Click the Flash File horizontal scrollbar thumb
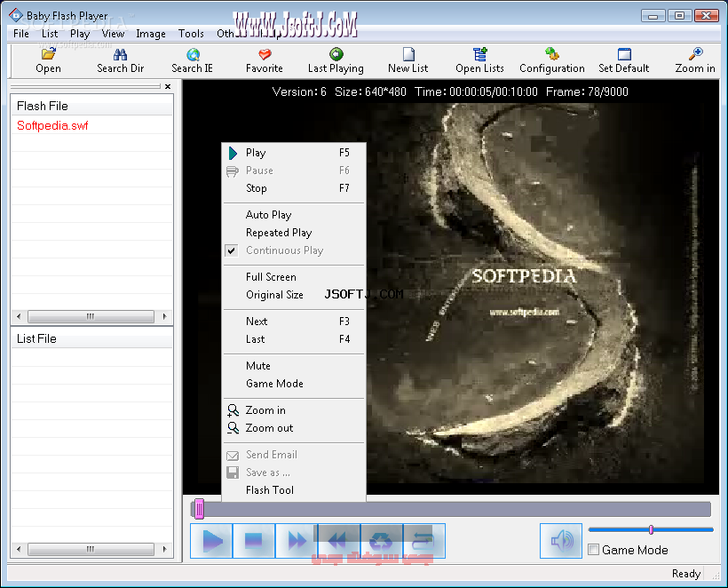The width and height of the screenshot is (728, 588). 91,316
